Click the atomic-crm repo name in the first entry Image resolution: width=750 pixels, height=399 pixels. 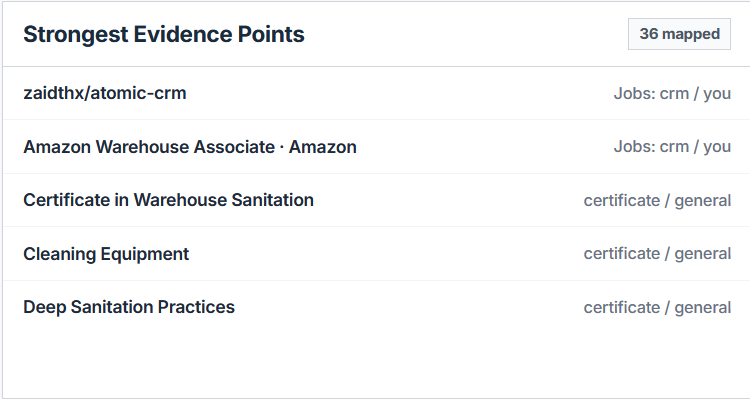click(138, 93)
